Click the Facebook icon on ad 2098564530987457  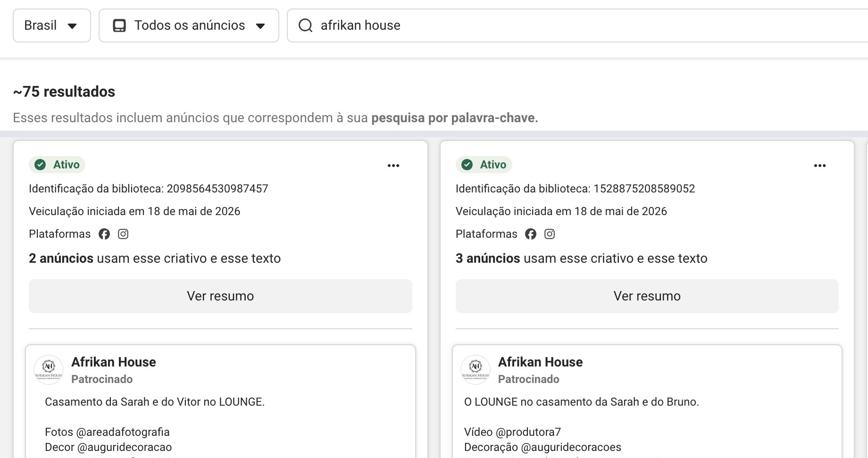[x=104, y=234]
